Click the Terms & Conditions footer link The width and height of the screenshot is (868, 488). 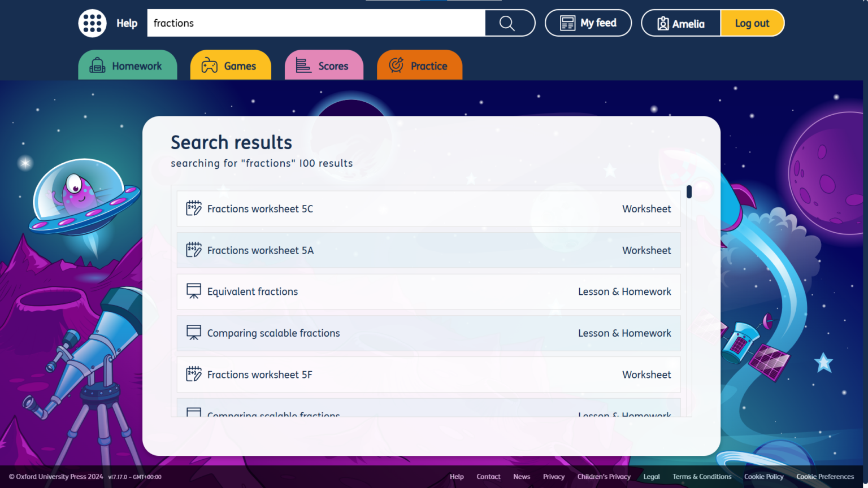click(x=702, y=476)
